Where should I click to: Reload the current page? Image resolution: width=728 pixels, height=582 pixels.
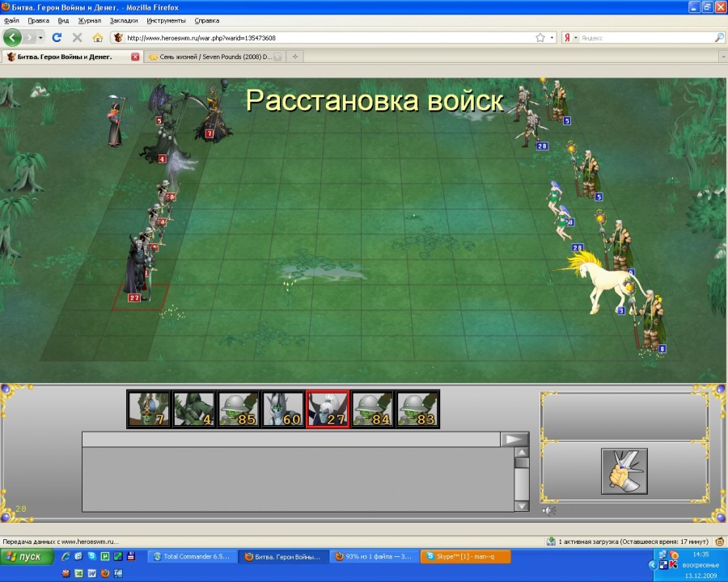[57, 38]
